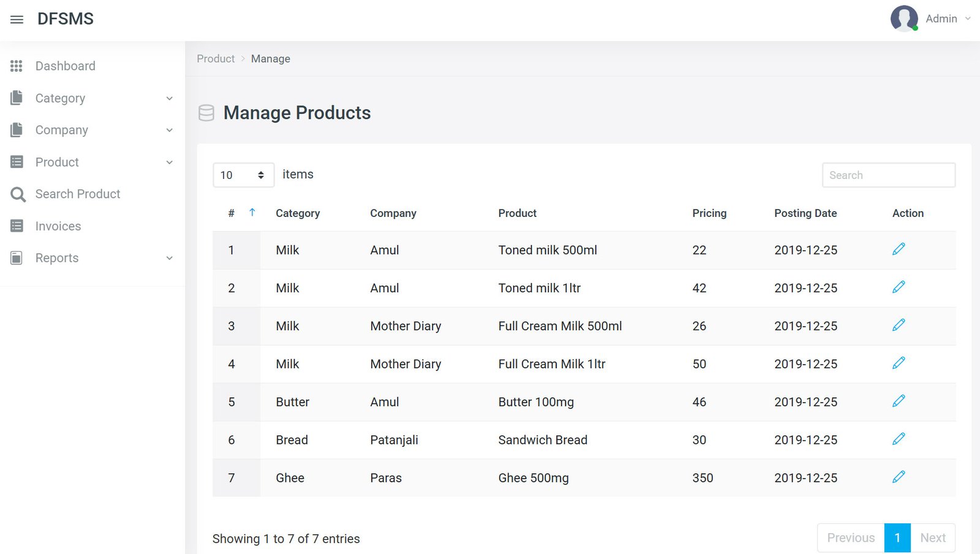Click the Full Cream Milk 500ml cell

point(560,326)
